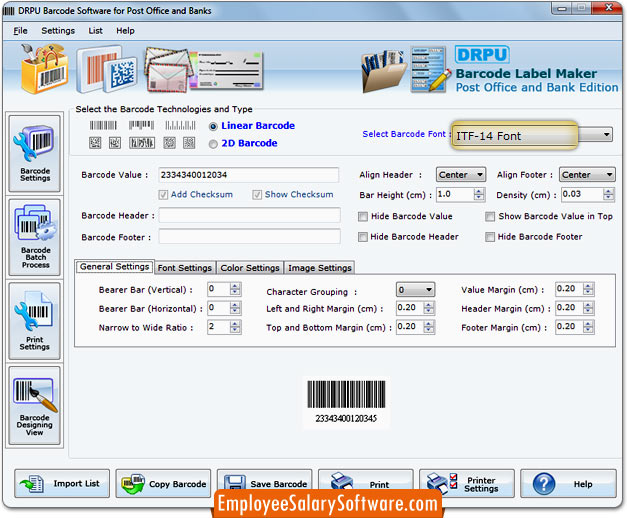The image size is (627, 518).
Task: Open Print Settings sidebar panel
Action: coord(35,321)
